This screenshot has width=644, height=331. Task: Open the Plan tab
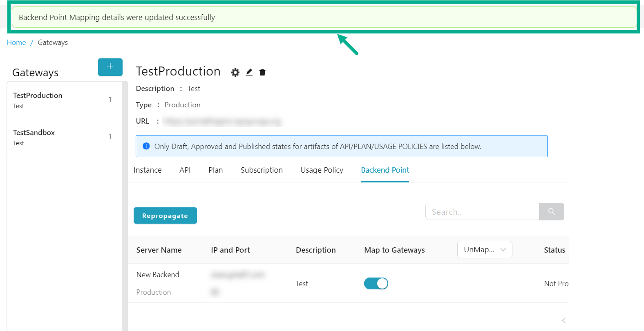[x=215, y=170]
